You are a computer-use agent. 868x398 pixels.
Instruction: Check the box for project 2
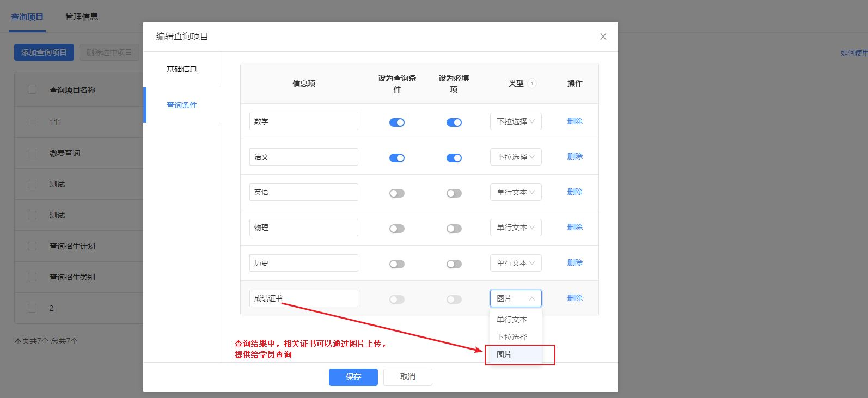[x=32, y=308]
